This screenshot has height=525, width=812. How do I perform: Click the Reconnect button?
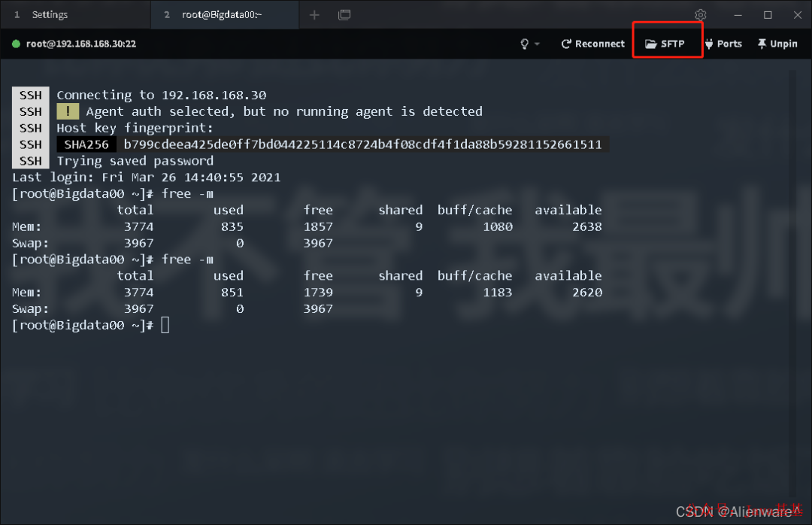point(592,43)
